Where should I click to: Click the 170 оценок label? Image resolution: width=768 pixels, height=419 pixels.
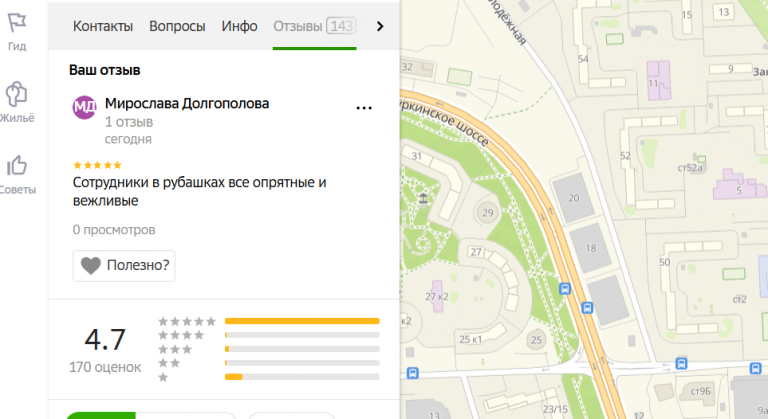105,367
